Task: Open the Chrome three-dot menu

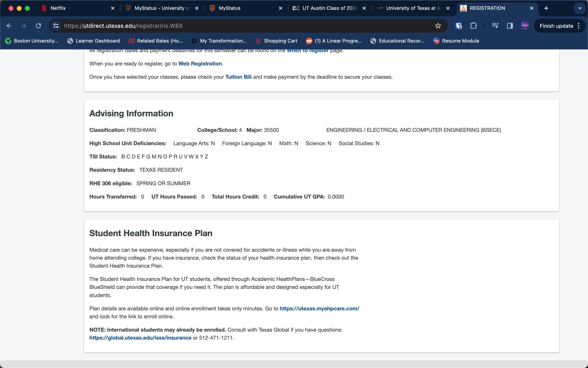Action: tap(579, 26)
